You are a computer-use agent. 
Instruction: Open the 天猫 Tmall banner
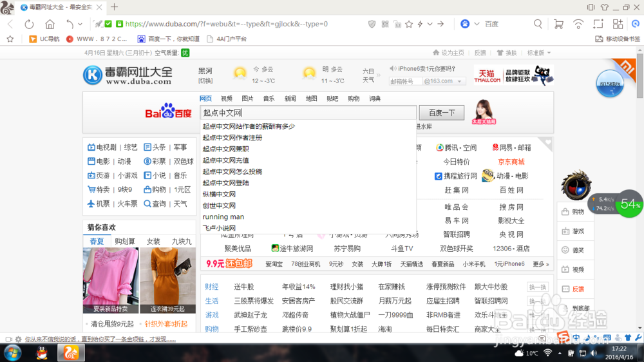coord(513,75)
